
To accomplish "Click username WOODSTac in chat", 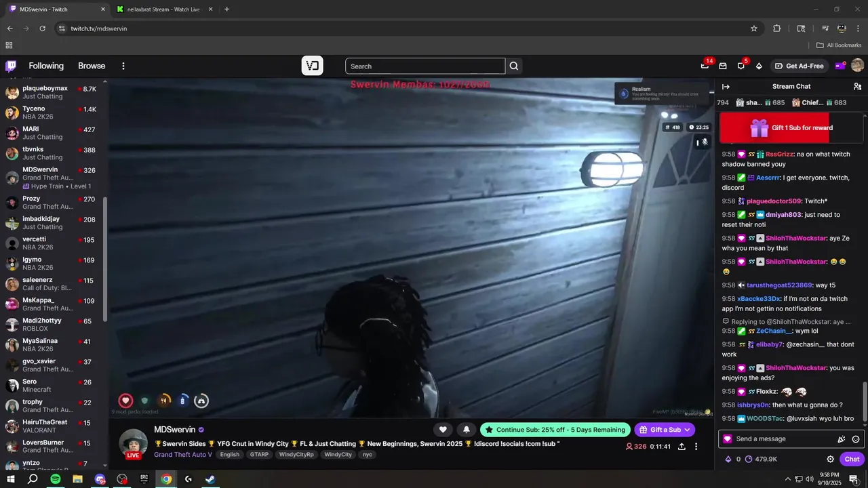I will [x=765, y=419].
